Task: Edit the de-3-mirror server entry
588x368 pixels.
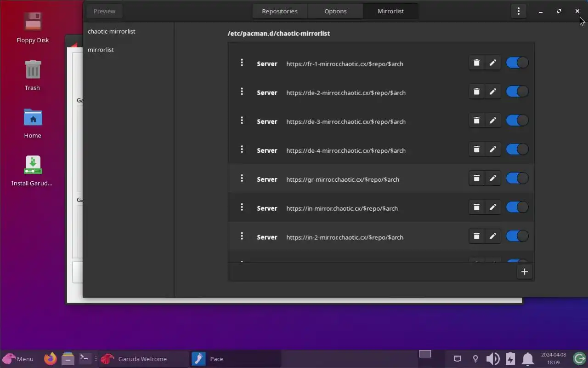Action: 493,121
